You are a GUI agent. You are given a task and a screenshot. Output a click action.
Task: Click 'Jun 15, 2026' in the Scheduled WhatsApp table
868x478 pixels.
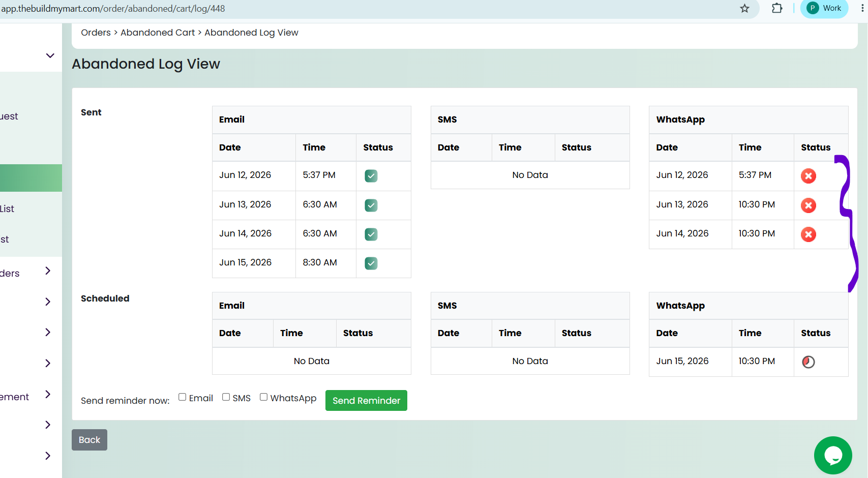tap(682, 361)
